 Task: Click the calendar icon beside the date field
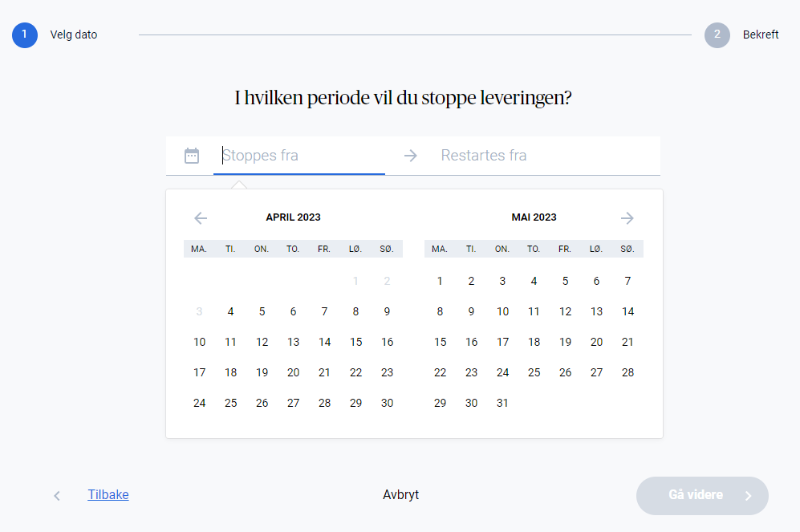click(x=192, y=156)
